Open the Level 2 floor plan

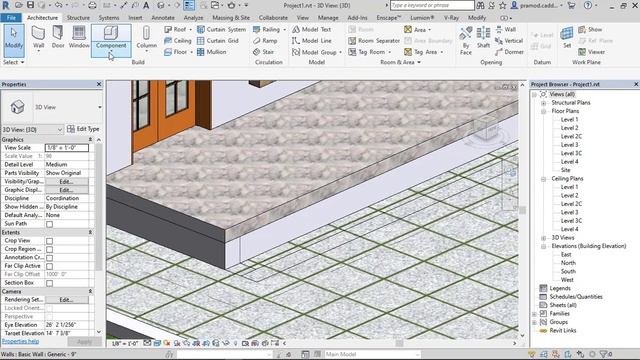pos(569,128)
